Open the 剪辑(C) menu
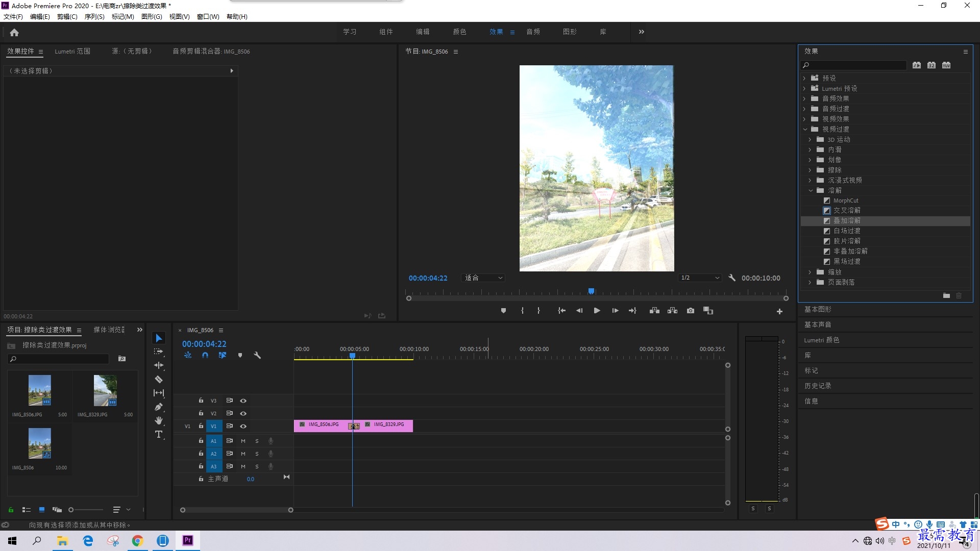980x551 pixels. click(67, 16)
